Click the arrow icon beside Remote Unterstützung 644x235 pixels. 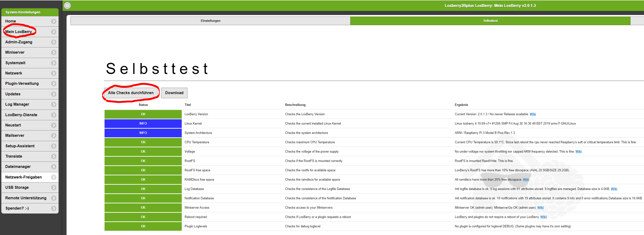point(53,198)
